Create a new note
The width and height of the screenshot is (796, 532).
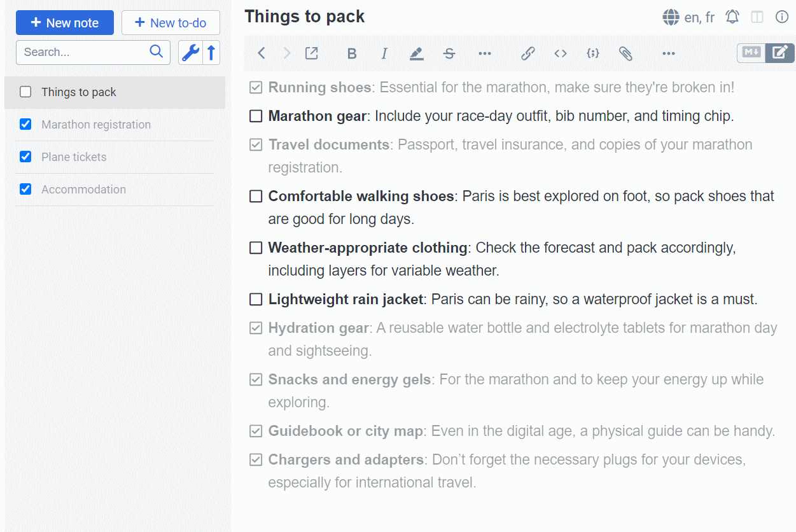pyautogui.click(x=65, y=23)
